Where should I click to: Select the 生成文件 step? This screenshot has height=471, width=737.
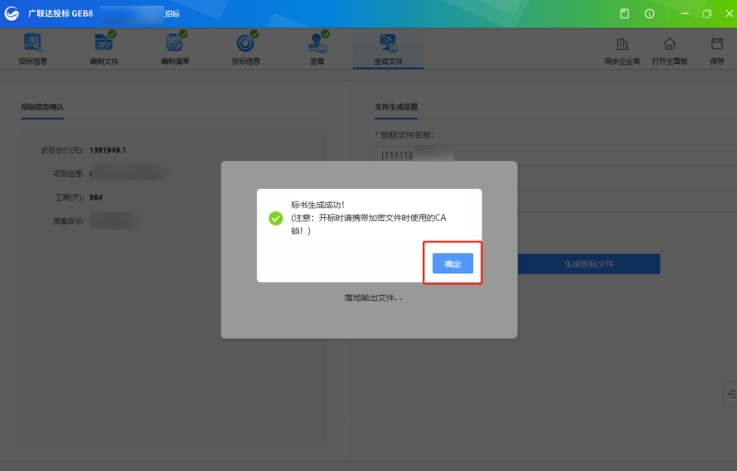(x=388, y=44)
